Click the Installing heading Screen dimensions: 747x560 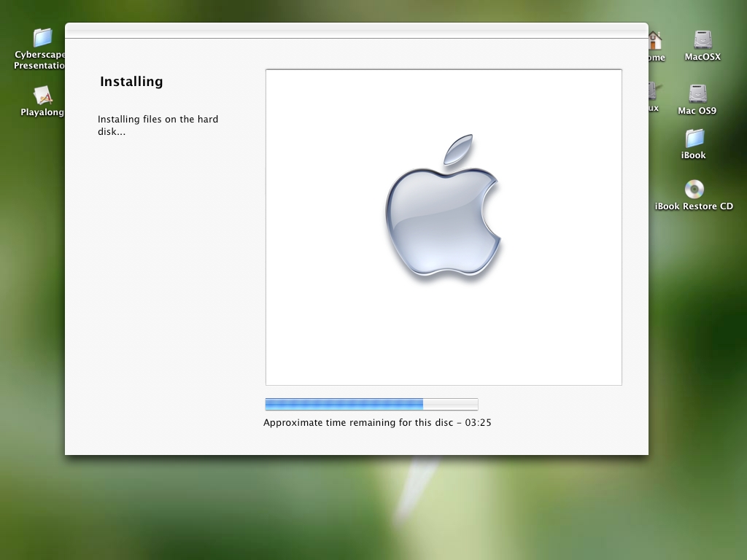pyautogui.click(x=131, y=82)
